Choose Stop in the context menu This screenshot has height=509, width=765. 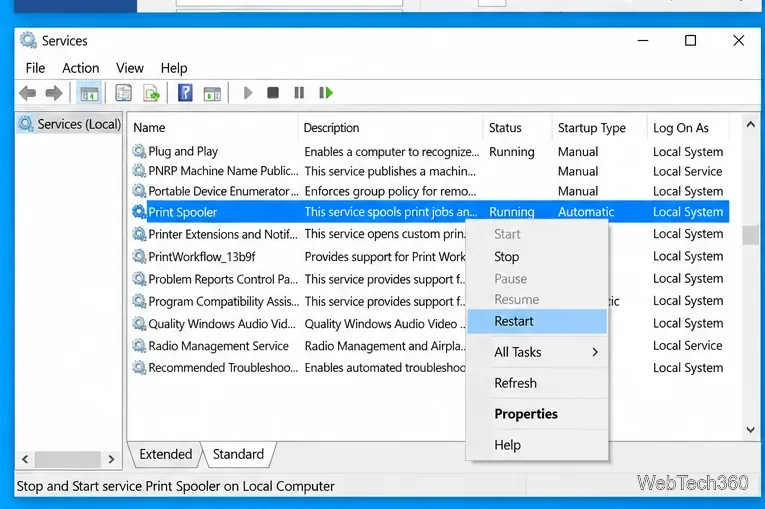point(537,257)
